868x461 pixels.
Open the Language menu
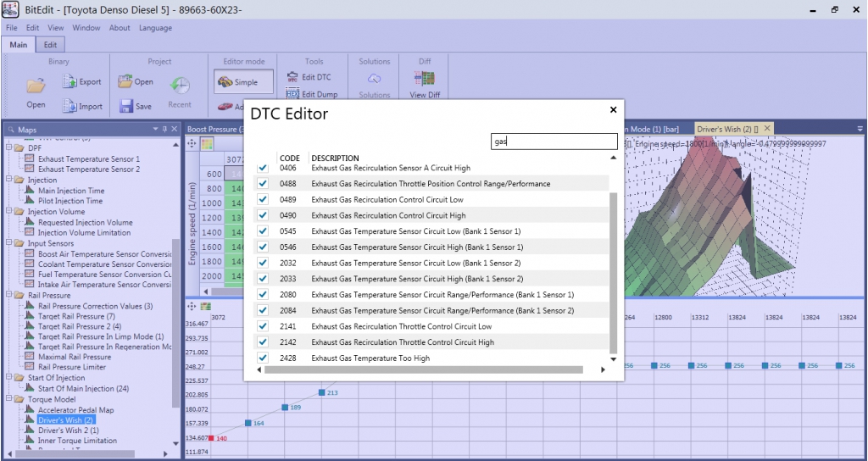coord(156,28)
